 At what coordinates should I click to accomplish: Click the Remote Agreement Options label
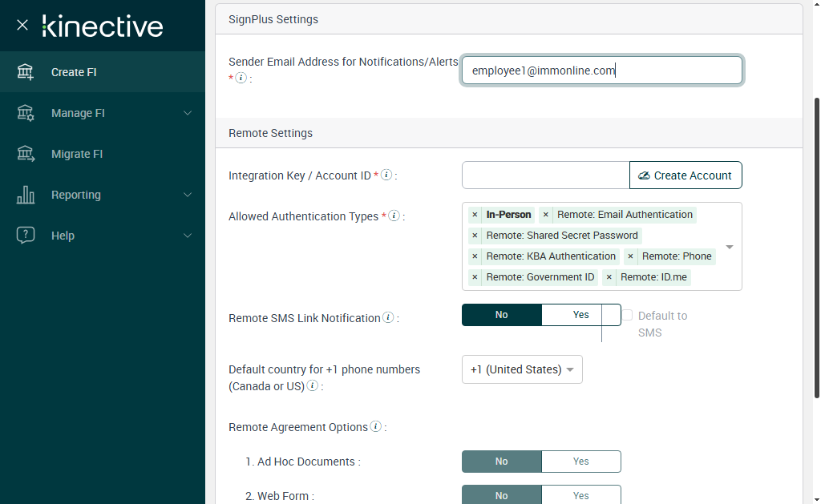[x=298, y=427]
